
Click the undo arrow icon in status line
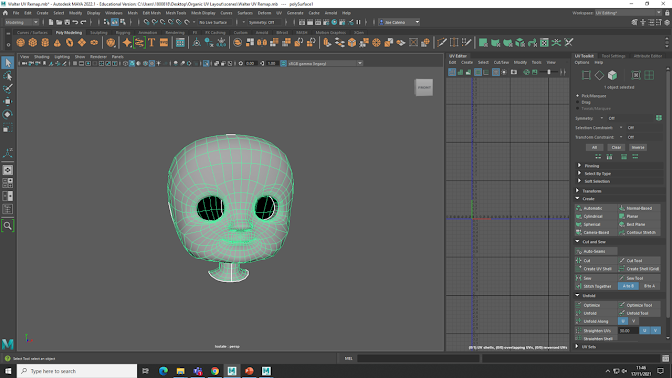click(x=75, y=22)
